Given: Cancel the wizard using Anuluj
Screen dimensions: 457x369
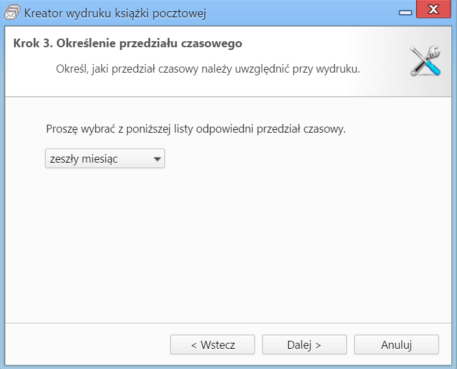Looking at the screenshot, I should (x=396, y=345).
